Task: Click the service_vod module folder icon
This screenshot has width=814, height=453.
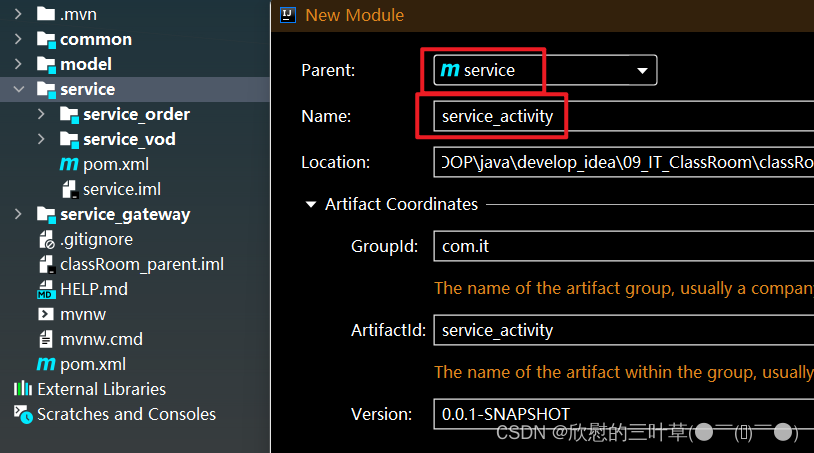Action: click(x=69, y=139)
